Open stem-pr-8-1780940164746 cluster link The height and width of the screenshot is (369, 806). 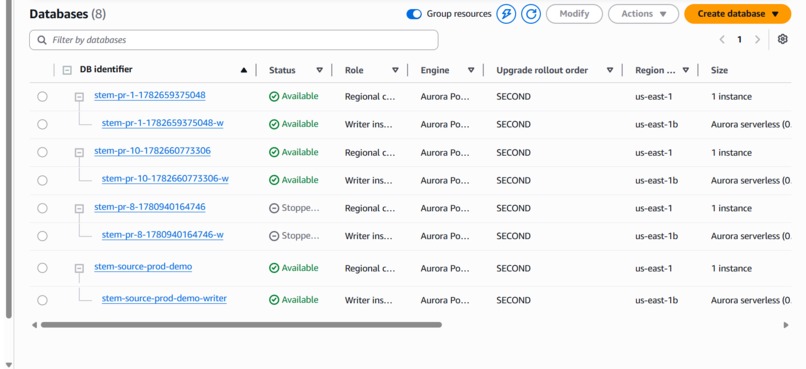(150, 207)
